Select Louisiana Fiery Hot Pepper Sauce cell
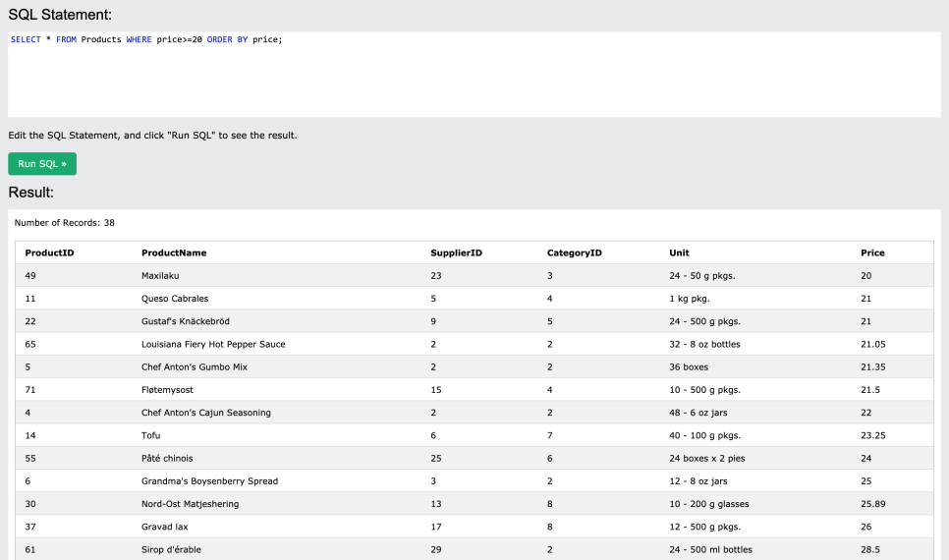 213,344
